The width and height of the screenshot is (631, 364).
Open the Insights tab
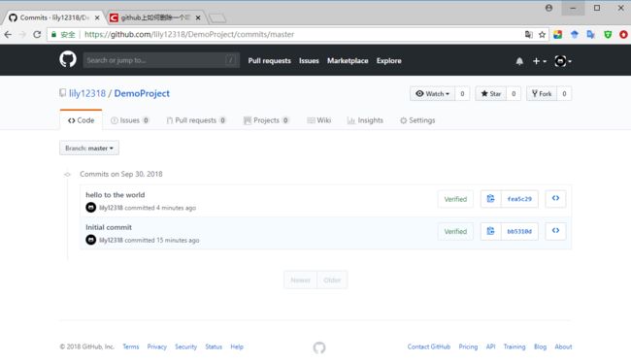365,120
